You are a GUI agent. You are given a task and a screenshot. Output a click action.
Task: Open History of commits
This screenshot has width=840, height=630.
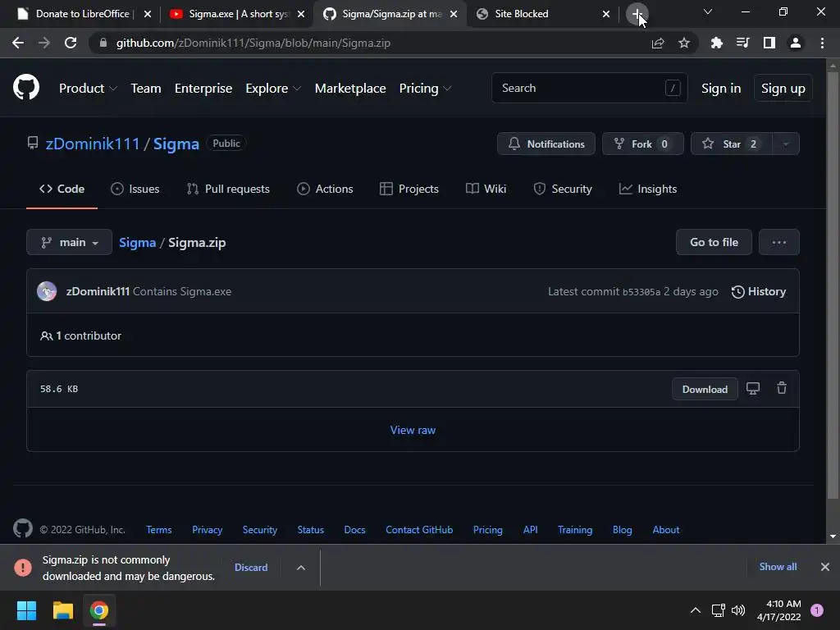pyautogui.click(x=759, y=291)
